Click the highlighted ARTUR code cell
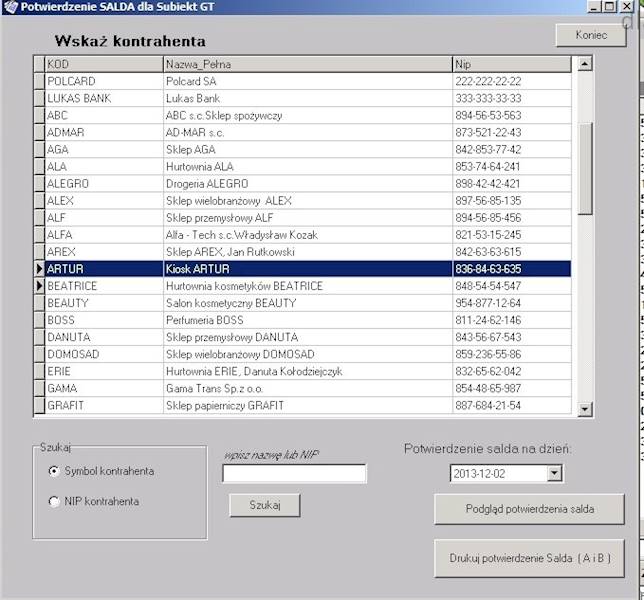Screen dimensions: 644x600 click(x=104, y=269)
